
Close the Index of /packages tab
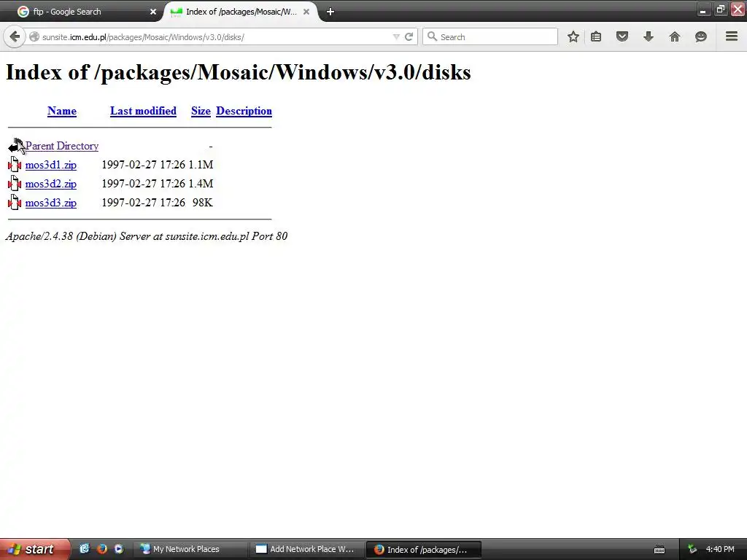coord(306,12)
